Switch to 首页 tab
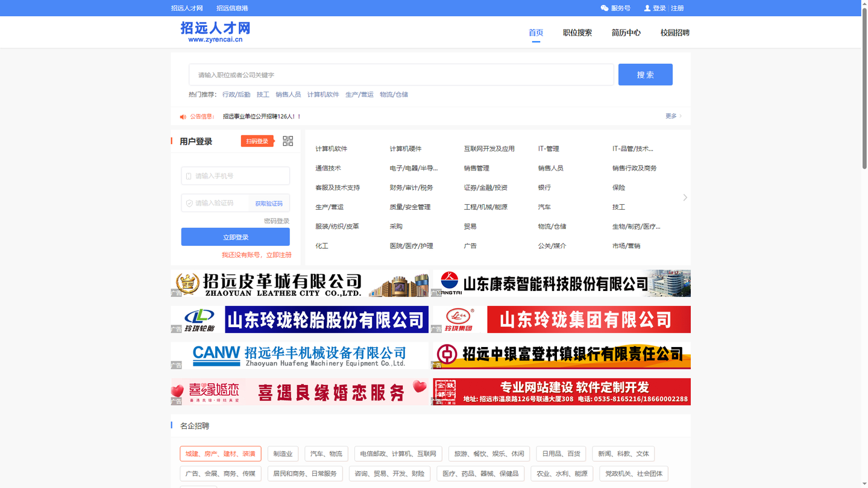The width and height of the screenshot is (868, 488). (x=536, y=33)
